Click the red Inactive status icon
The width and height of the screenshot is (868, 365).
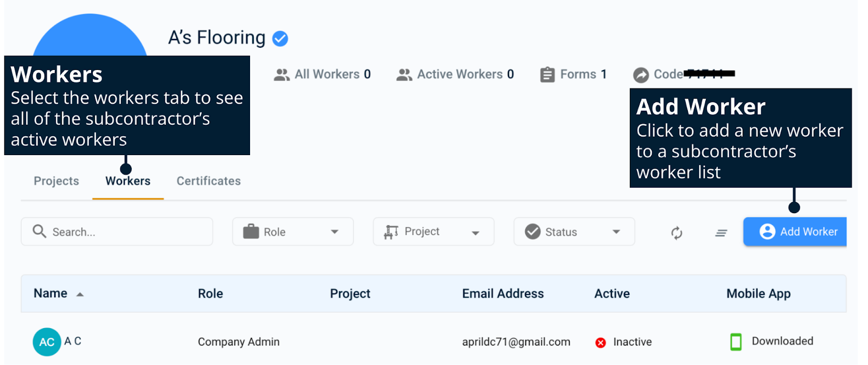[x=601, y=342]
